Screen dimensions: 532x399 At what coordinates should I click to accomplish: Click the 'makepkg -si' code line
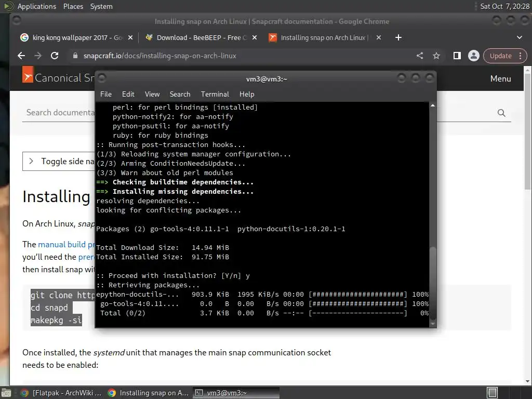click(x=56, y=320)
